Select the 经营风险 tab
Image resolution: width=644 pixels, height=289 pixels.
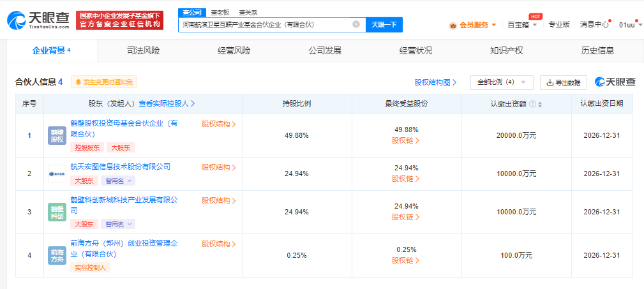(x=234, y=51)
